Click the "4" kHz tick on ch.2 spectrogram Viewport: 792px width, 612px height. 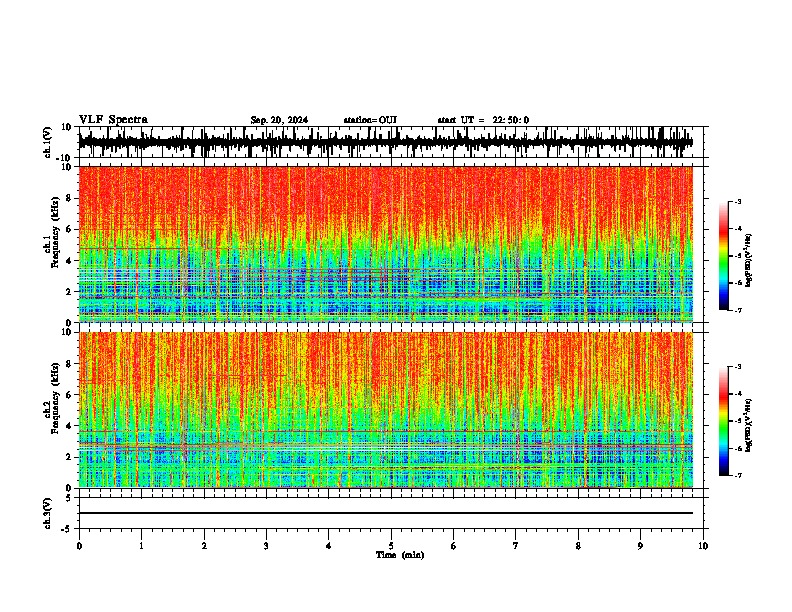(x=70, y=426)
